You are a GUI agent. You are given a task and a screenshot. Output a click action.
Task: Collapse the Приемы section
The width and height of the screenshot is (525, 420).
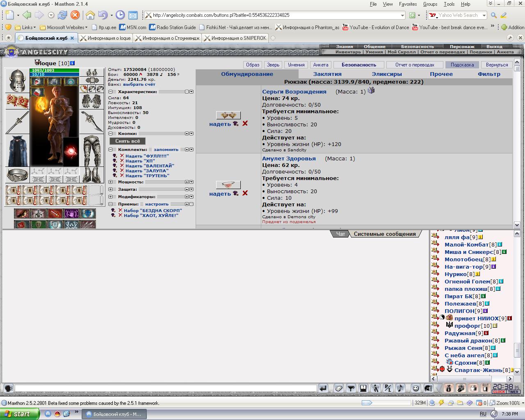click(110, 204)
